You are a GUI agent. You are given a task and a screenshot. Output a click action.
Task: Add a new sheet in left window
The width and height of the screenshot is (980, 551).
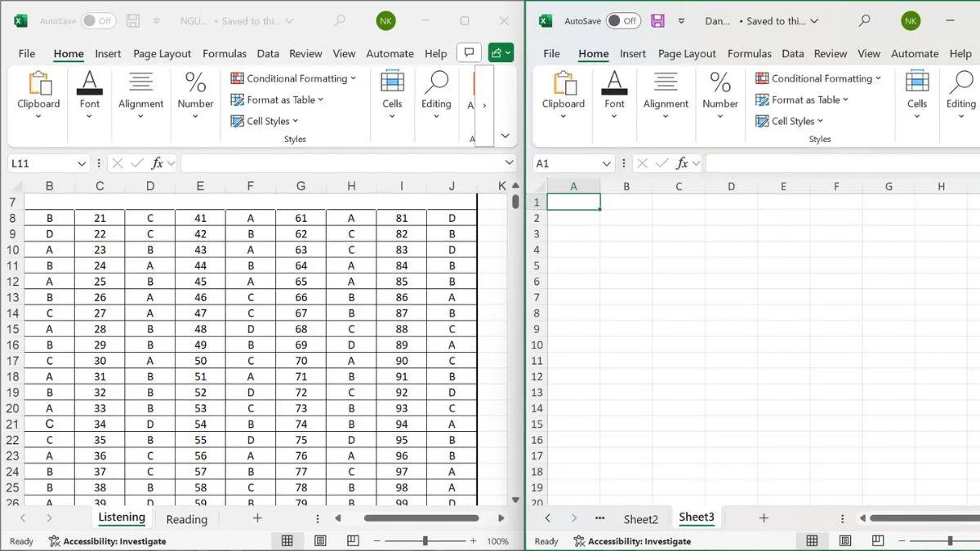pos(257,518)
